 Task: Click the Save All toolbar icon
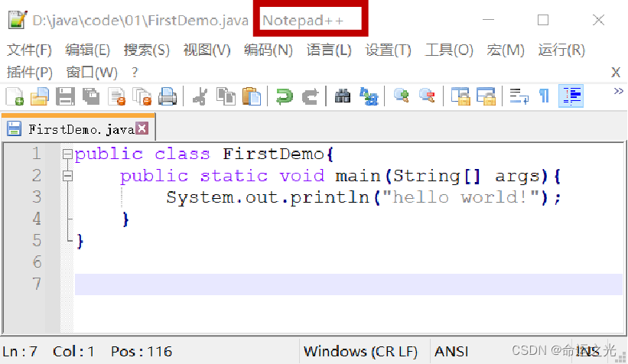(91, 96)
